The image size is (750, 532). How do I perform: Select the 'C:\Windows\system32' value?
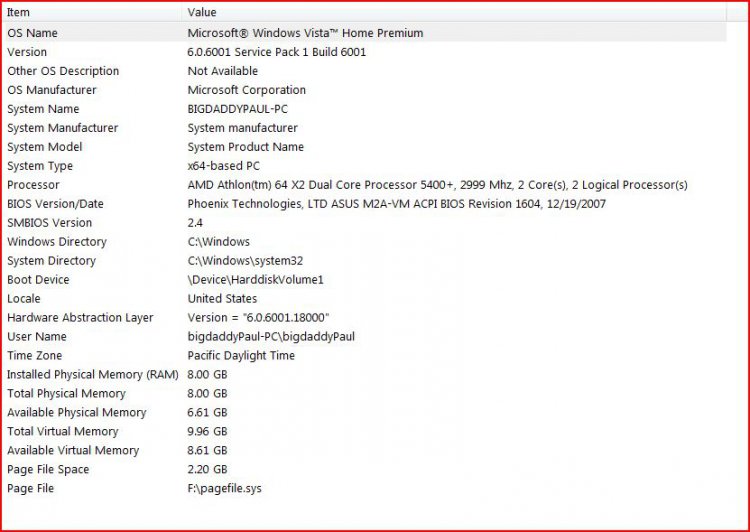(x=245, y=261)
